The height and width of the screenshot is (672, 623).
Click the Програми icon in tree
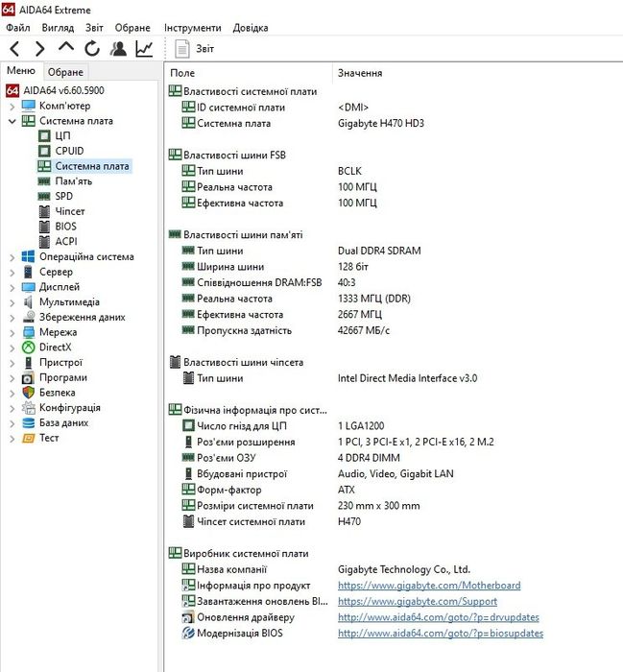click(x=28, y=377)
